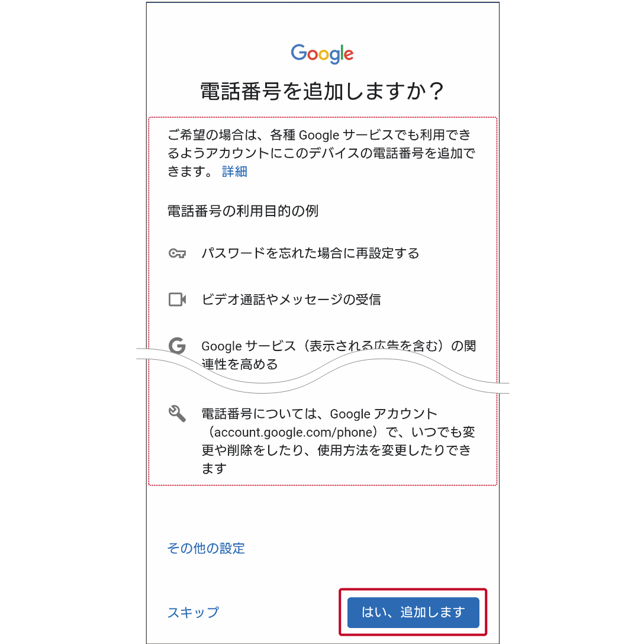
Task: Open その他の設定 more options link
Action: (x=206, y=548)
